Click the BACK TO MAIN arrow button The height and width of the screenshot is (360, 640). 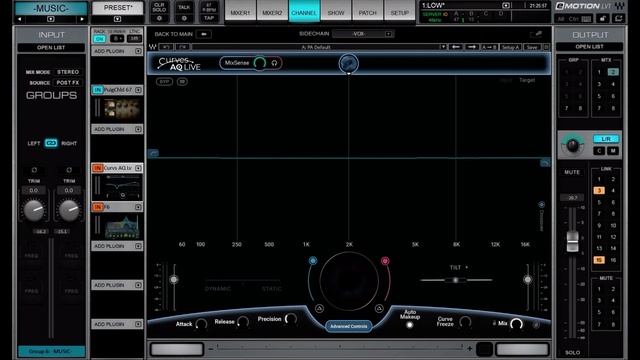204,34
